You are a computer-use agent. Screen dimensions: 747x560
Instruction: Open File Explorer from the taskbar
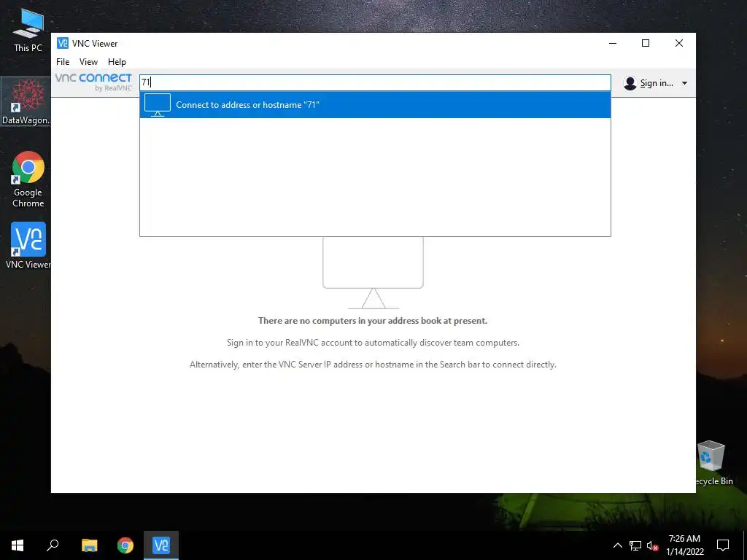tap(89, 545)
